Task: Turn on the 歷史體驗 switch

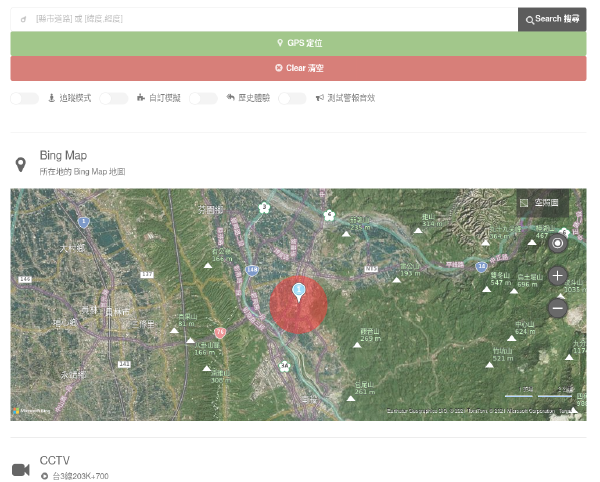Action: [x=203, y=98]
